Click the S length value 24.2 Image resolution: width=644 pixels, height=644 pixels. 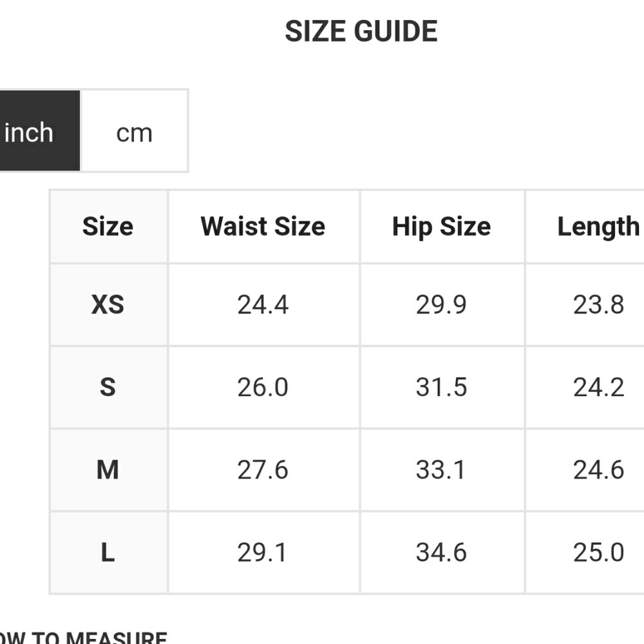tap(598, 387)
